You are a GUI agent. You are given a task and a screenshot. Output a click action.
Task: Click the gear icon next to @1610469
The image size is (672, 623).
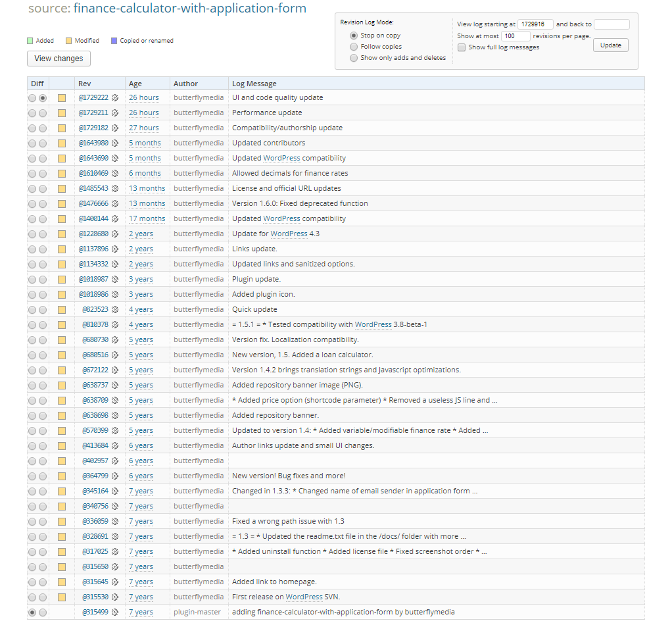(x=115, y=173)
